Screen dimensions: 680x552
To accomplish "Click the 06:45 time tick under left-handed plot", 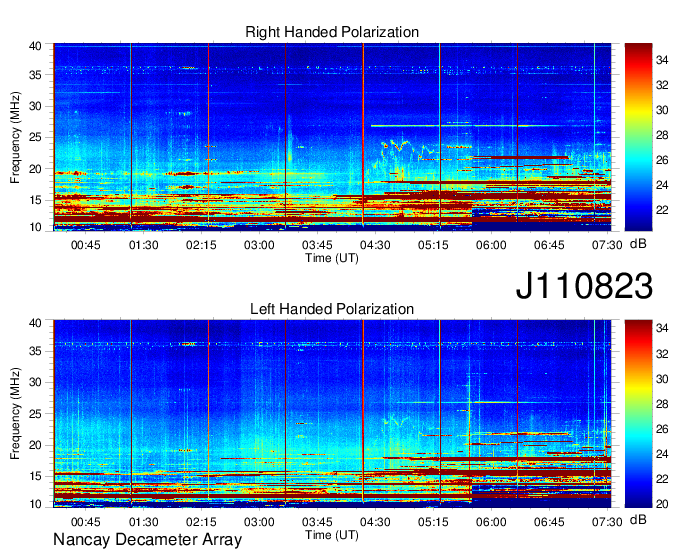I will [549, 522].
